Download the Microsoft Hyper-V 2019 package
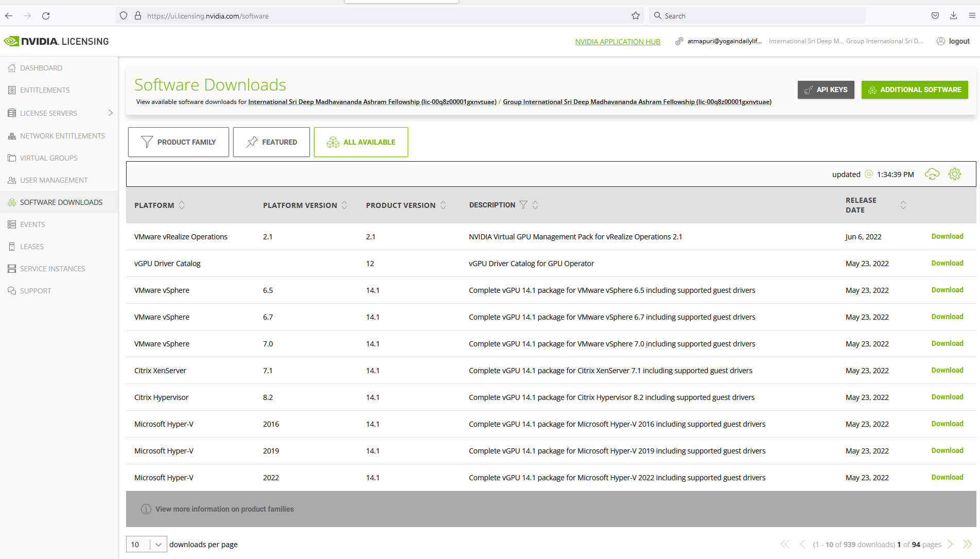Image resolution: width=980 pixels, height=559 pixels. (947, 450)
